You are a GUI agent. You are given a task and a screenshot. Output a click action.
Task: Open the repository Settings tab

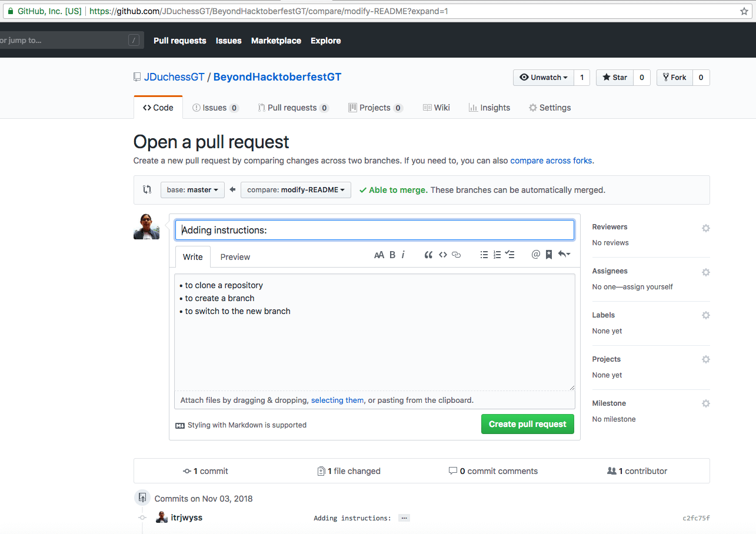549,108
